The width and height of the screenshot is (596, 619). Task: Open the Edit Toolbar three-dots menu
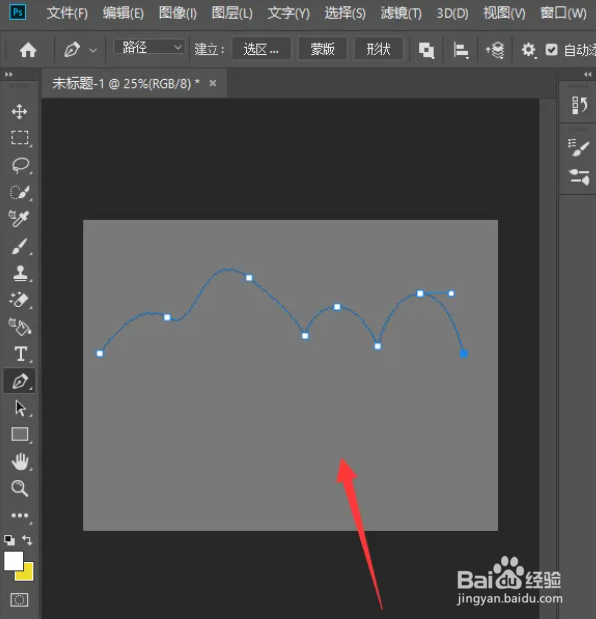tap(20, 515)
